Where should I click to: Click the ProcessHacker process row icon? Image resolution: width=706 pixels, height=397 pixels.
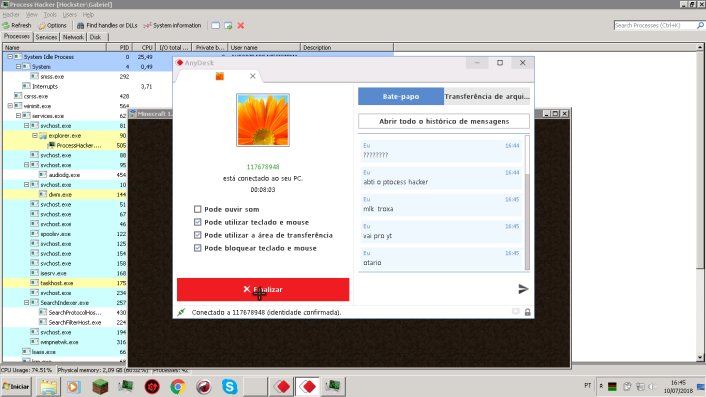51,145
